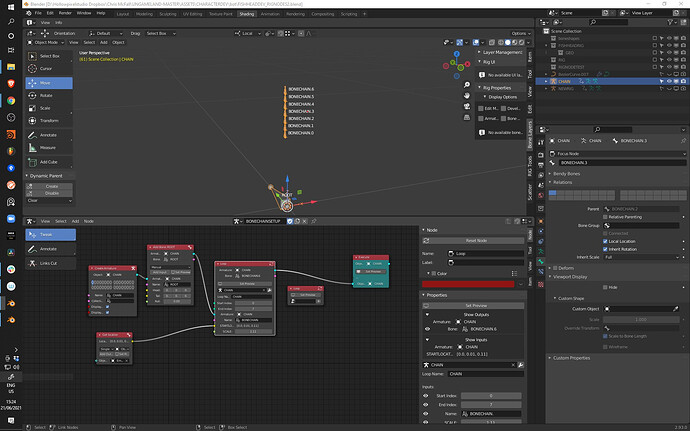The height and width of the screenshot is (431, 690).
Task: Toggle the Hide checkbox in Viewport Display
Action: pos(605,287)
